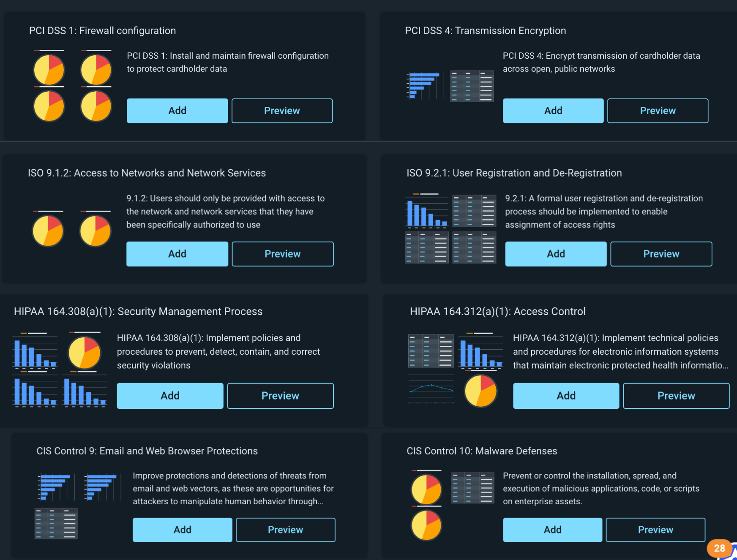This screenshot has height=560, width=737.
Task: Click the bar chart thumbnail on the PCI DSS 4 card
Action: click(424, 86)
